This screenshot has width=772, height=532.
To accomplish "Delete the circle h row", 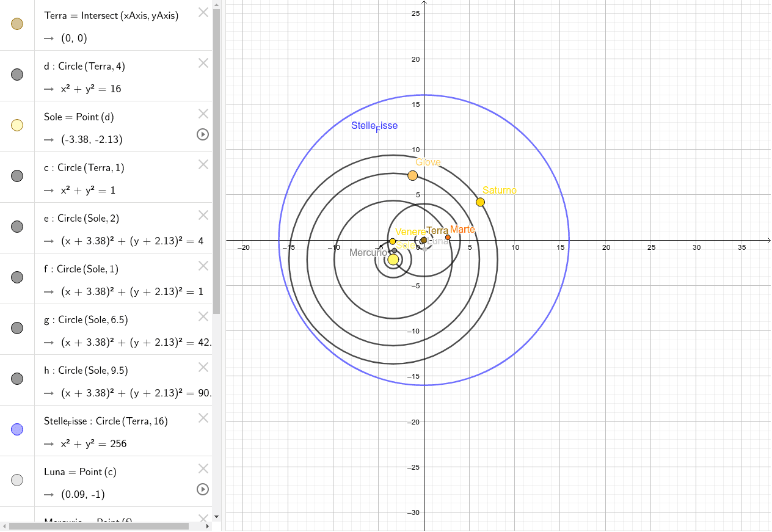I will tap(203, 367).
